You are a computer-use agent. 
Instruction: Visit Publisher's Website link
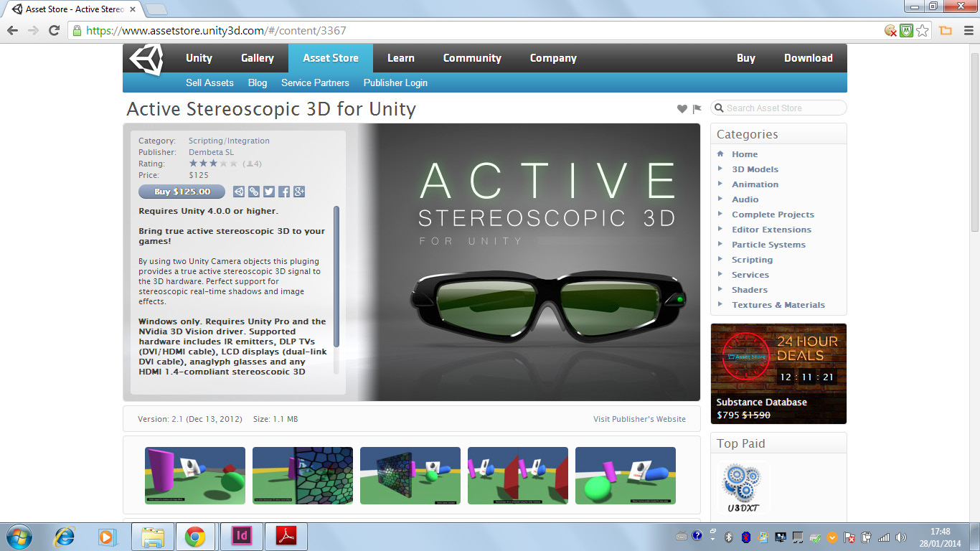click(x=639, y=419)
